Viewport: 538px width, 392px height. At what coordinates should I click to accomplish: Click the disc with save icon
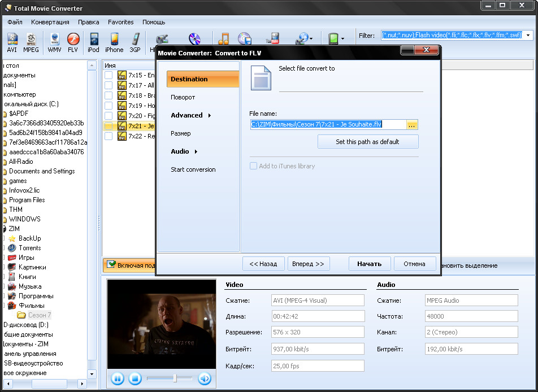[x=245, y=39]
